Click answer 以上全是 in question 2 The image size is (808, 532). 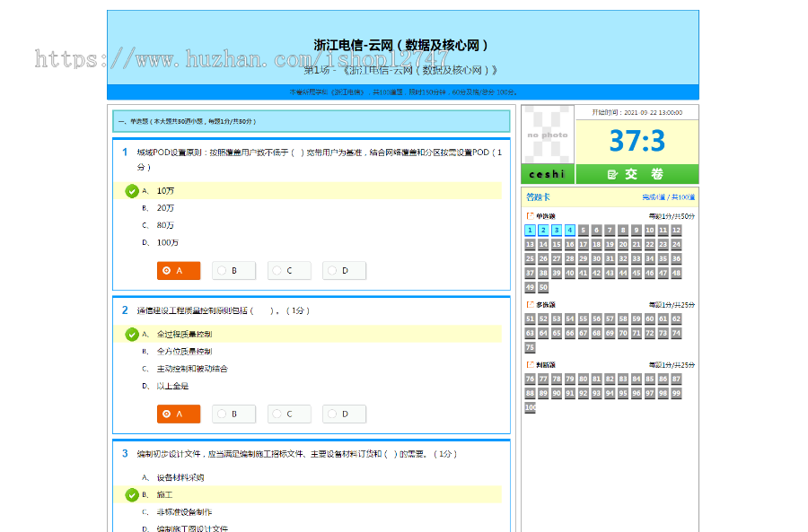[x=172, y=386]
